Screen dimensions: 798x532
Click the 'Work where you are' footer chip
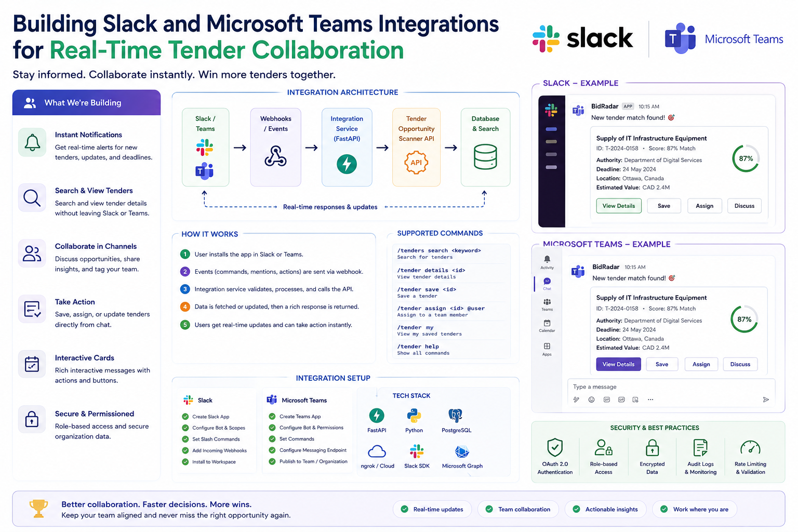pos(695,509)
